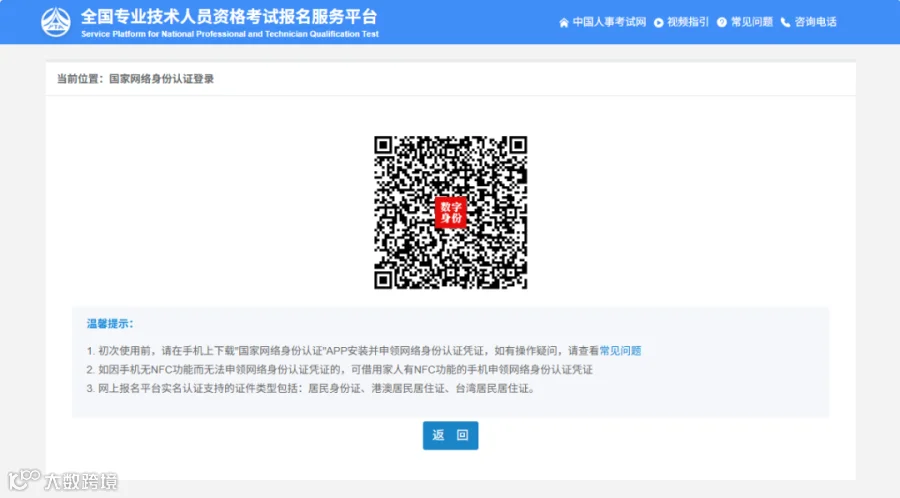Screen dimensions: 900x498
Task: Click the QR code for identity login
Action: click(451, 212)
